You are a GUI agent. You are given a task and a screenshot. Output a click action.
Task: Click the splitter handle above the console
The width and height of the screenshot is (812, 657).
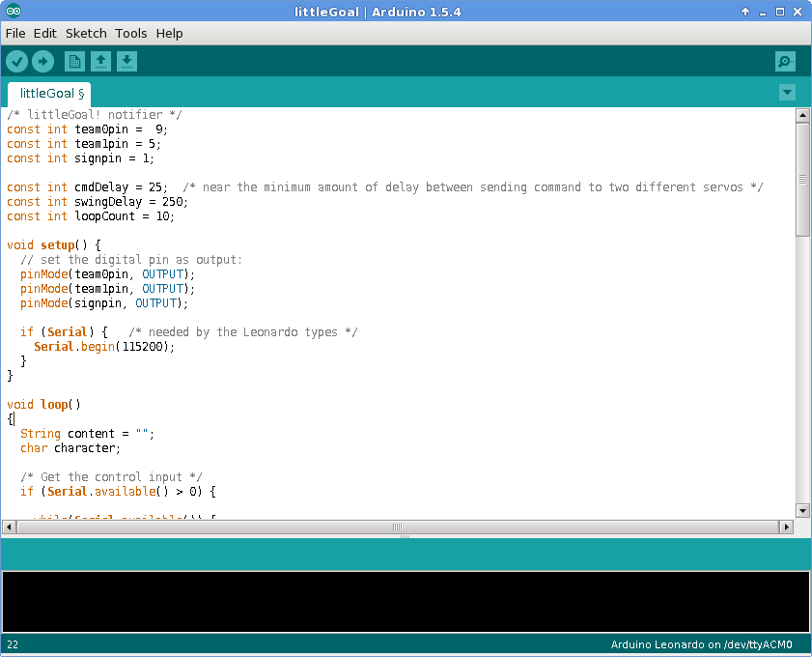click(x=405, y=537)
